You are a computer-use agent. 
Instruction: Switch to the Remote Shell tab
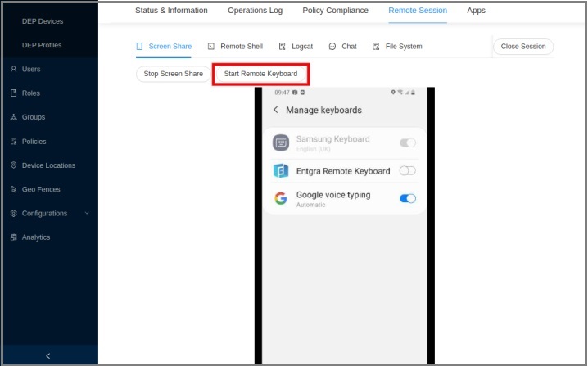click(236, 47)
